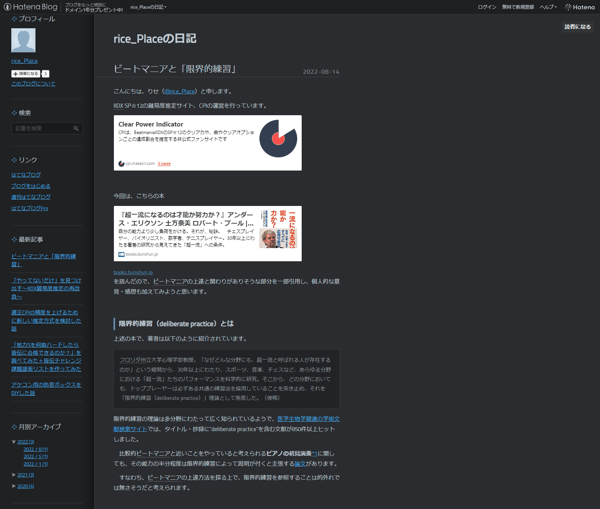Click the 読者になる button under profile
This screenshot has width=600, height=509.
pyautogui.click(x=25, y=73)
